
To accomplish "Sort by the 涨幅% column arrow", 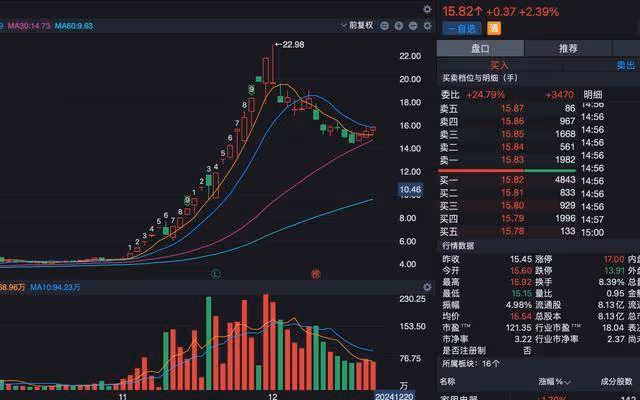I will pyautogui.click(x=567, y=382).
